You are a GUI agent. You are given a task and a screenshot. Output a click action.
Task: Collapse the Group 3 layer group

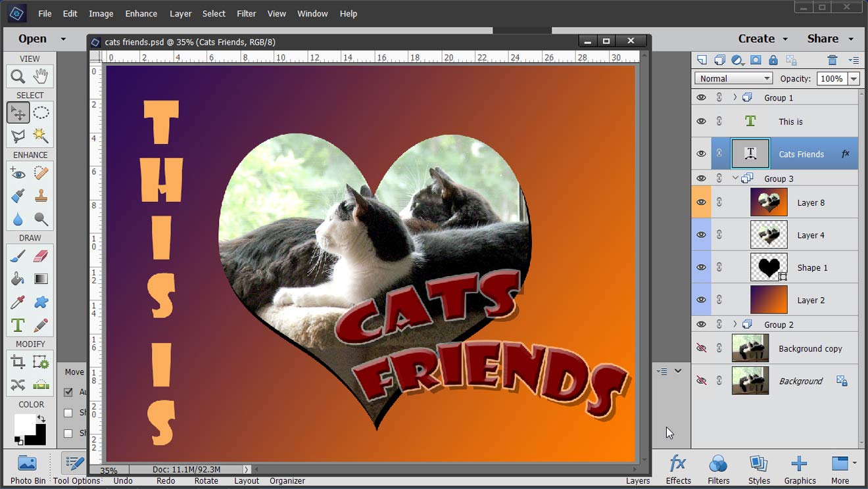[x=735, y=178]
